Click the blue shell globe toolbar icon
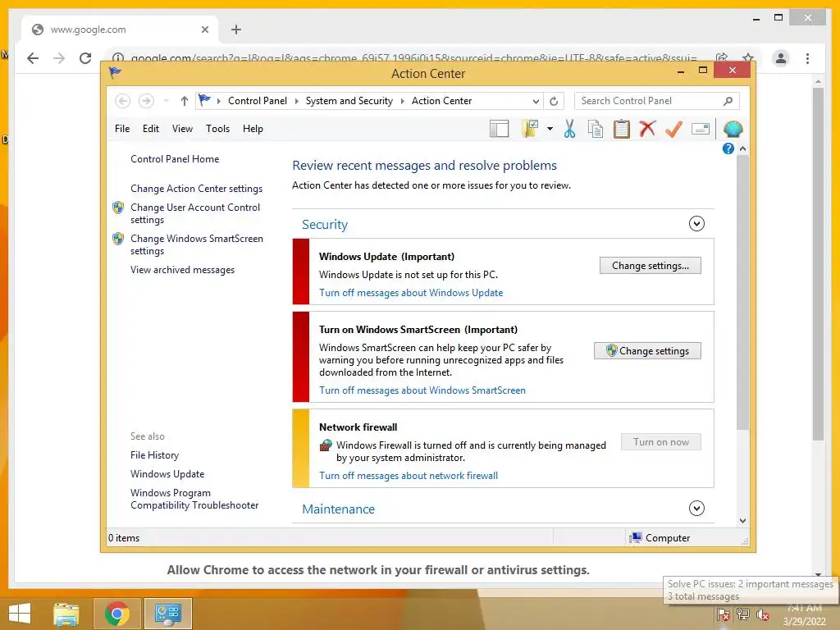 coord(733,129)
